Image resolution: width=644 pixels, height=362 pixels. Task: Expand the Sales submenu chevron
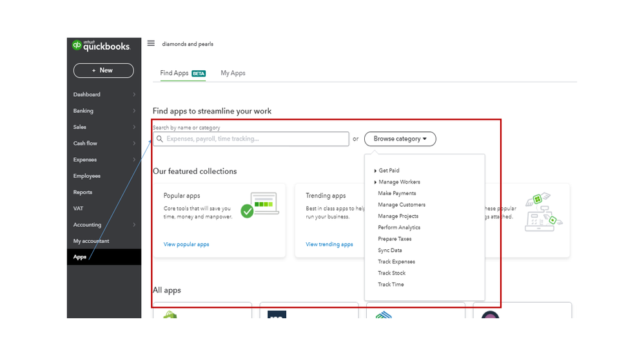(x=134, y=128)
